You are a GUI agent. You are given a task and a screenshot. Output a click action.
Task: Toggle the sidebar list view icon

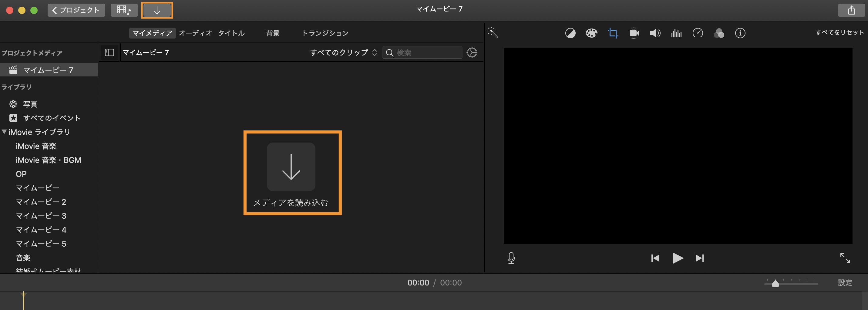109,52
